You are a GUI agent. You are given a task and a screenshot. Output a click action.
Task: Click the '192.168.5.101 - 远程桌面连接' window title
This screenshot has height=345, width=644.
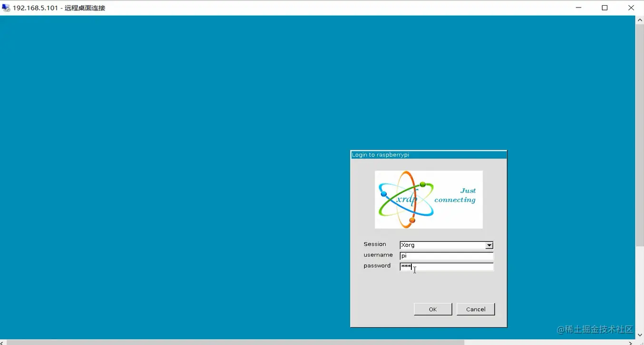[x=59, y=8]
